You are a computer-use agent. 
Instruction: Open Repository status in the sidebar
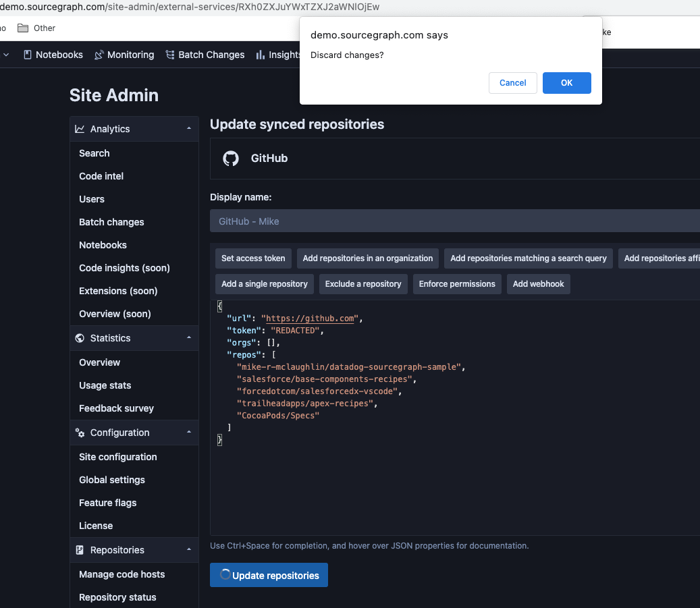(117, 597)
